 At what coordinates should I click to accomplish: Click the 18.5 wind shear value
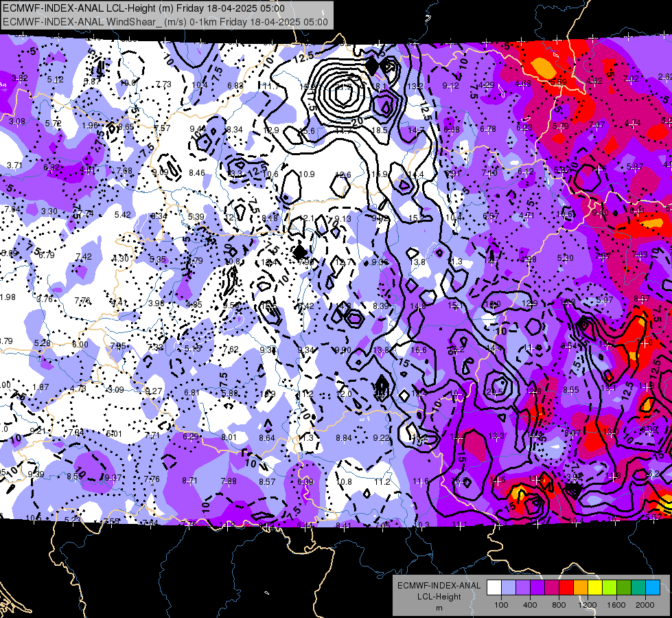380,130
